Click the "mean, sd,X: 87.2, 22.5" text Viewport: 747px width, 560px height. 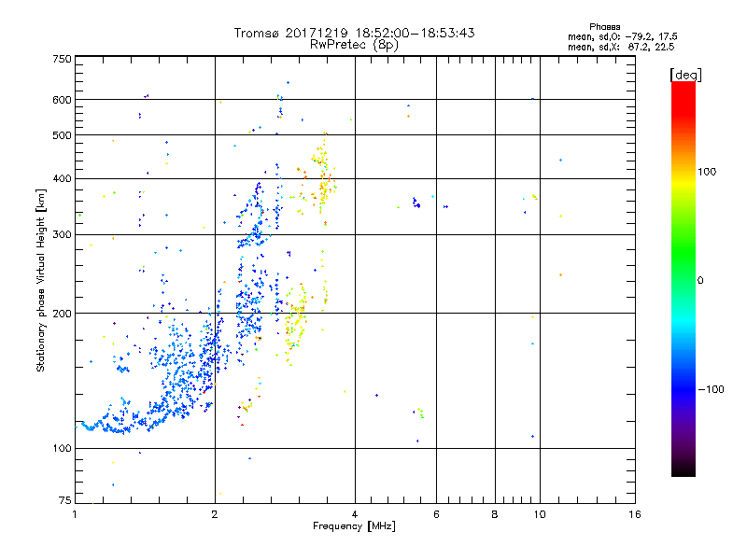[x=621, y=47]
